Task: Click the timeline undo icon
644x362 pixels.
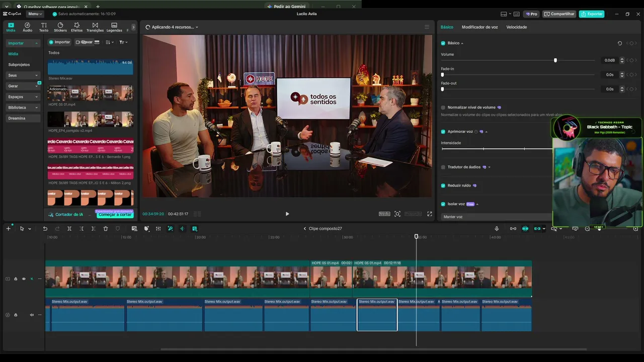Action: 45,229
